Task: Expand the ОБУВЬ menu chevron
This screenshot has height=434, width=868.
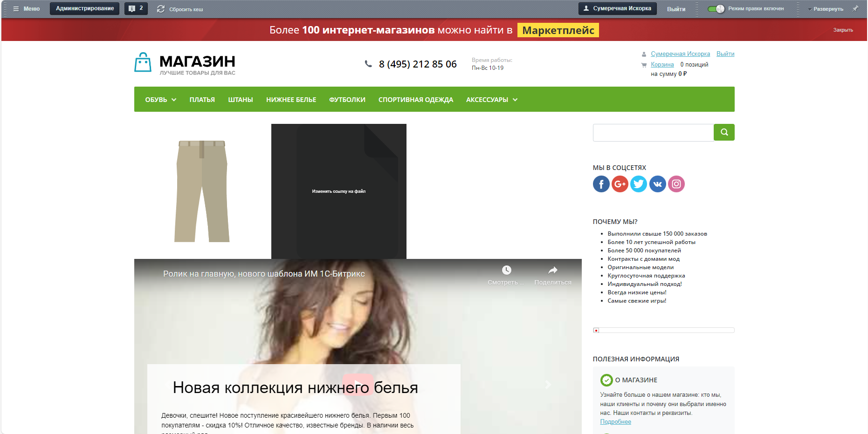Action: pyautogui.click(x=174, y=100)
